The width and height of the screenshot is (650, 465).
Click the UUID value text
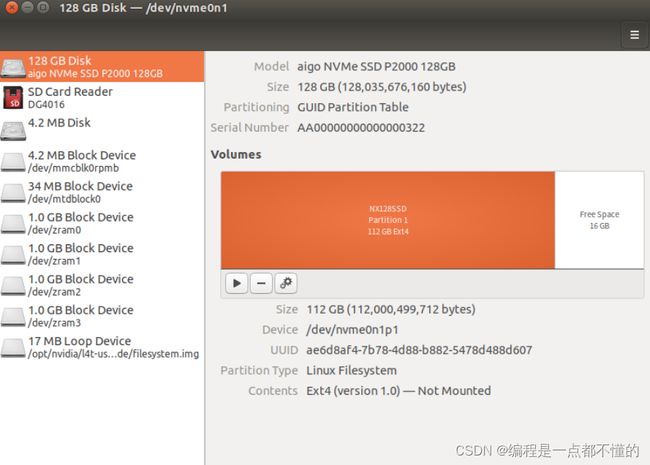pyautogui.click(x=419, y=350)
